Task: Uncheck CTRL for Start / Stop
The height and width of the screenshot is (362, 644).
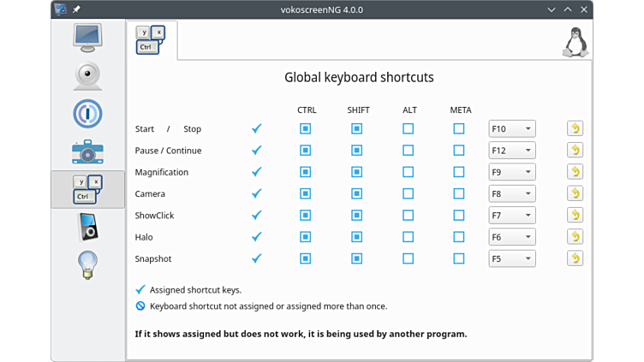Action: [x=306, y=129]
